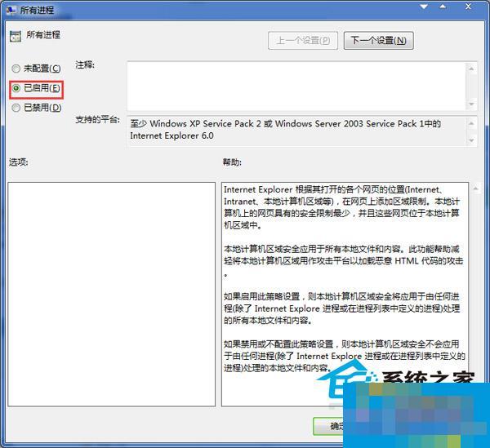Click the 下一个设置(N) button
The image size is (490, 448).
378,41
